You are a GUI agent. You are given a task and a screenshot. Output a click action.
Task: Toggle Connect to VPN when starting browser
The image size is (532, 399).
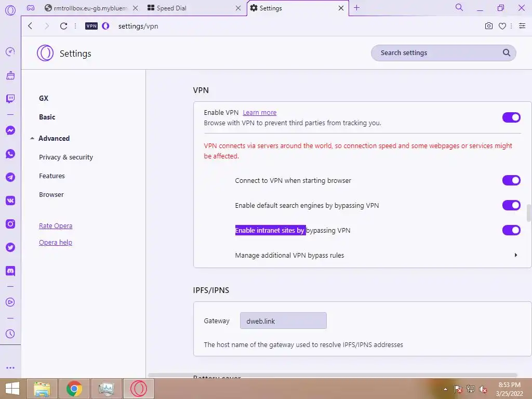[511, 180]
